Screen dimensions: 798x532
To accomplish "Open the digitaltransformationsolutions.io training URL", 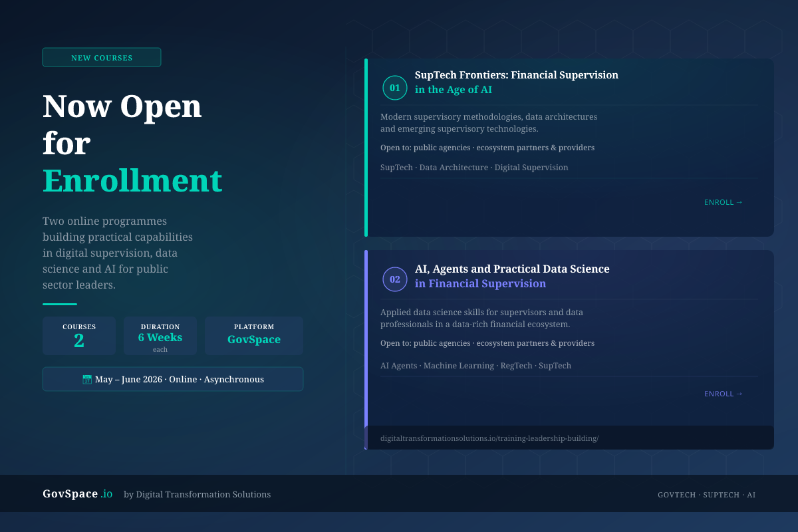I will tap(489, 438).
